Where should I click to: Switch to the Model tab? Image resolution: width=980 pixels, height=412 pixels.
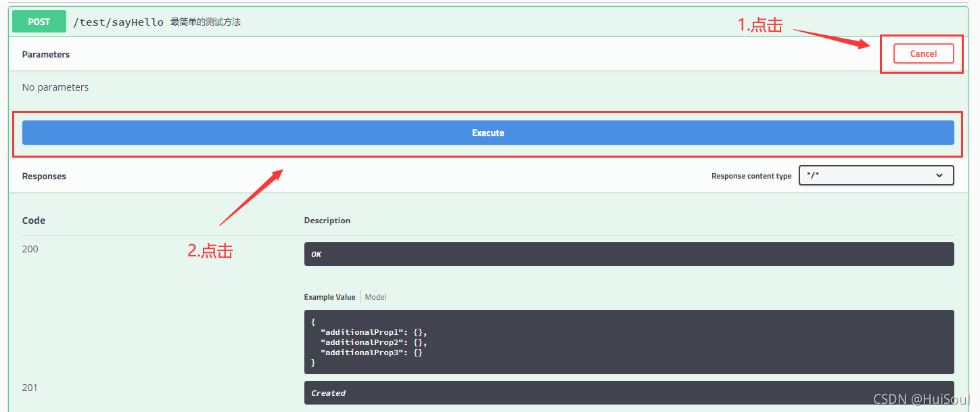point(375,297)
